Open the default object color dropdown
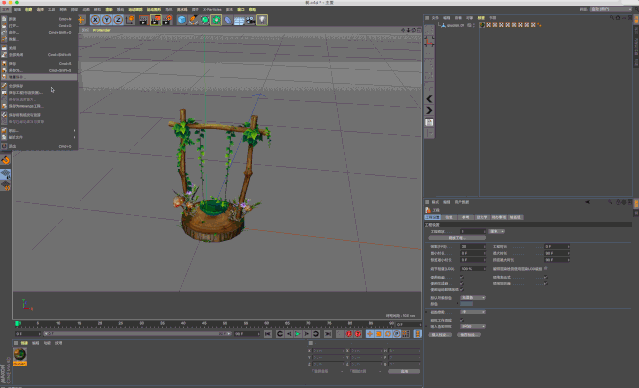This screenshot has height=388, width=639. click(473, 298)
